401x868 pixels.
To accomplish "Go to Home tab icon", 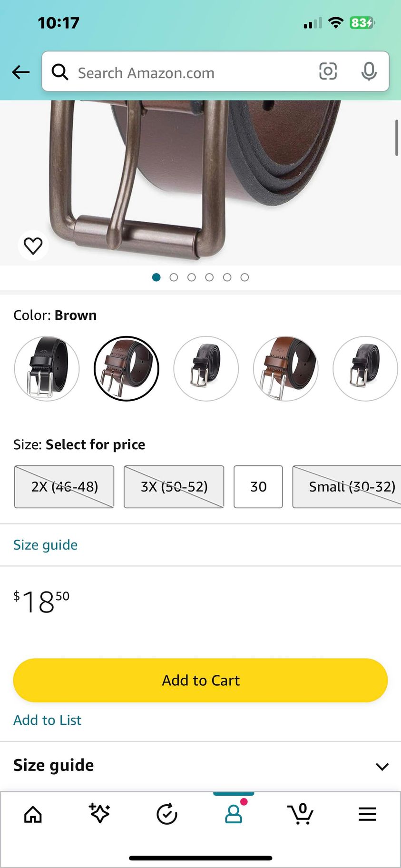I will pyautogui.click(x=33, y=814).
